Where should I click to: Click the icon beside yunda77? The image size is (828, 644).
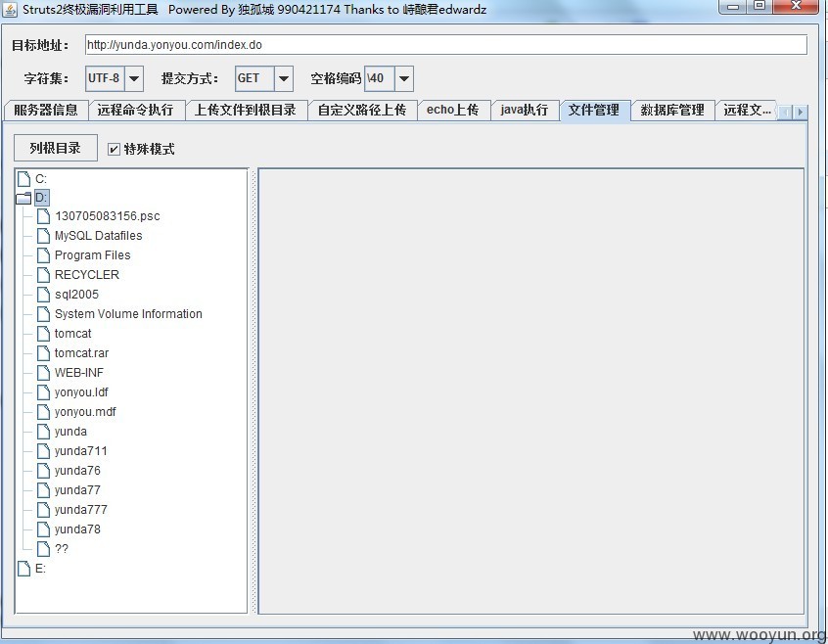pos(43,490)
